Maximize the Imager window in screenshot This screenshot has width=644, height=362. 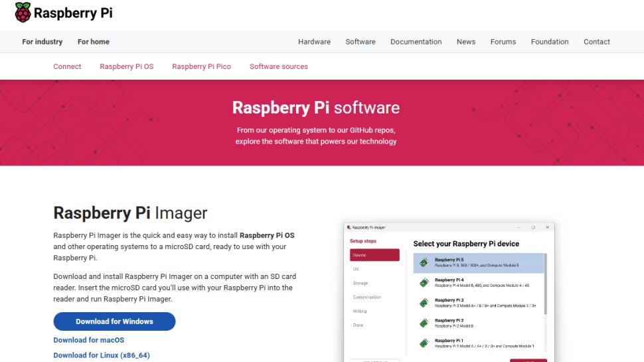[533, 227]
